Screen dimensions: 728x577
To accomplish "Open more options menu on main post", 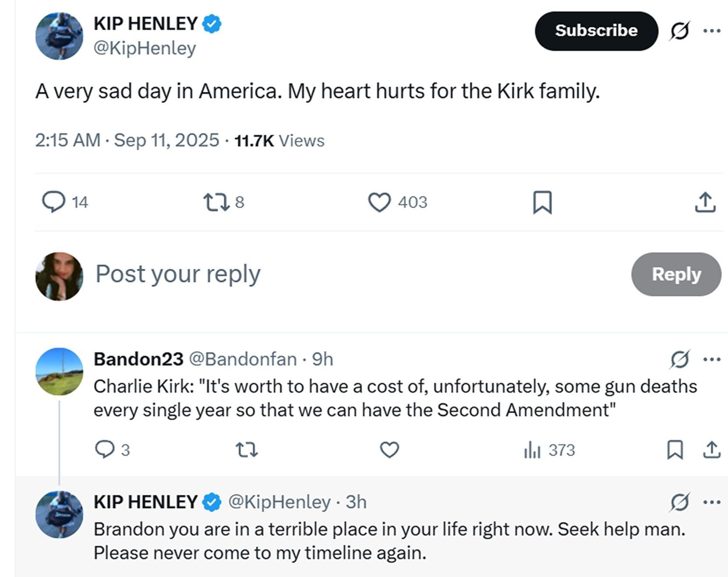I will pyautogui.click(x=712, y=31).
